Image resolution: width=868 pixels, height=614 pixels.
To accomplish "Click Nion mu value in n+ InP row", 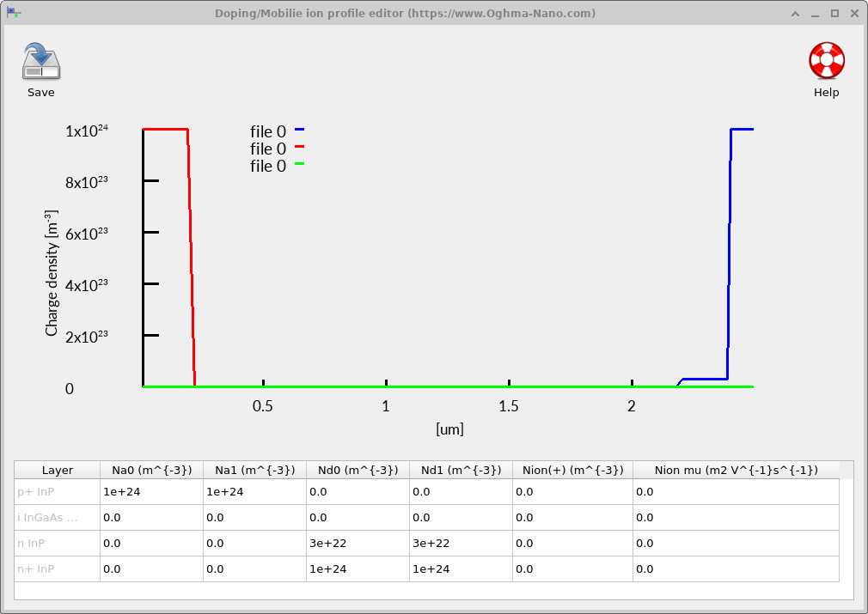I will click(737, 569).
